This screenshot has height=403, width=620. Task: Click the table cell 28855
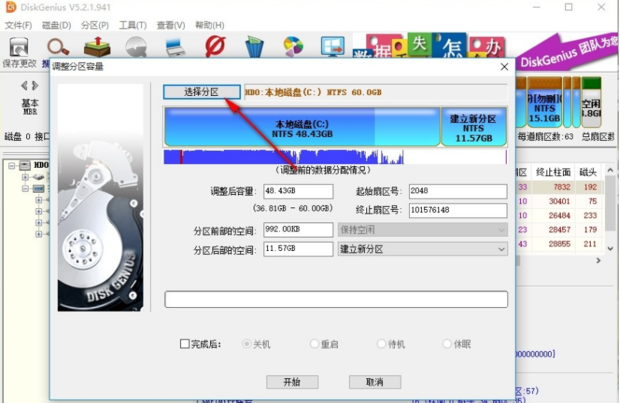(560, 244)
